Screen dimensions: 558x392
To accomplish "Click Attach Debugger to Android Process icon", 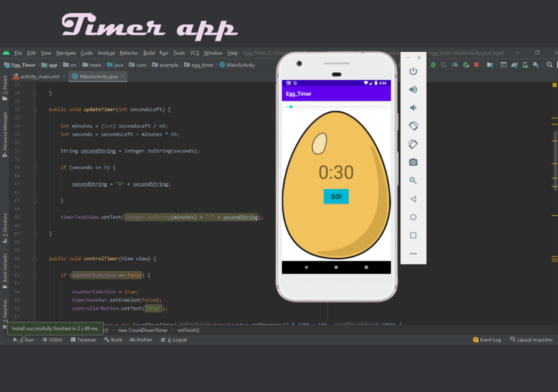I will pos(465,65).
